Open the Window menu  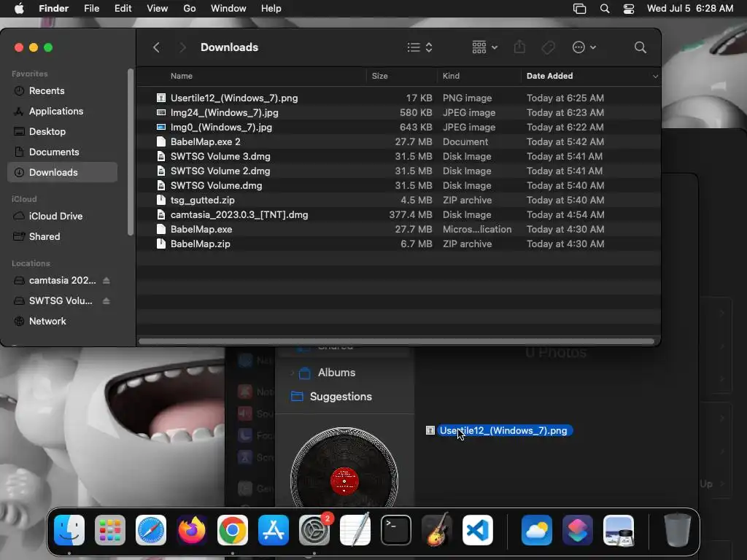(x=228, y=9)
